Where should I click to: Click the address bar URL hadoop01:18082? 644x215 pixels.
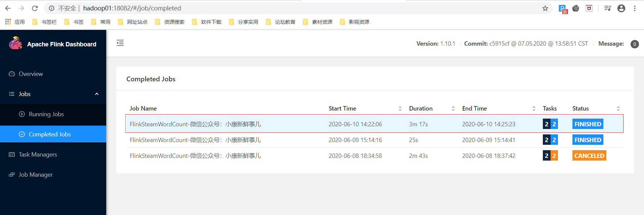point(132,8)
